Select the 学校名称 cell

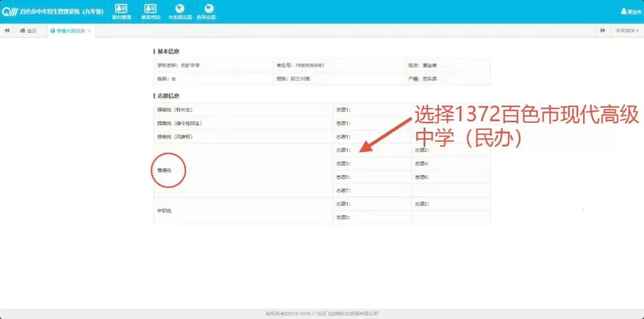pyautogui.click(x=213, y=65)
